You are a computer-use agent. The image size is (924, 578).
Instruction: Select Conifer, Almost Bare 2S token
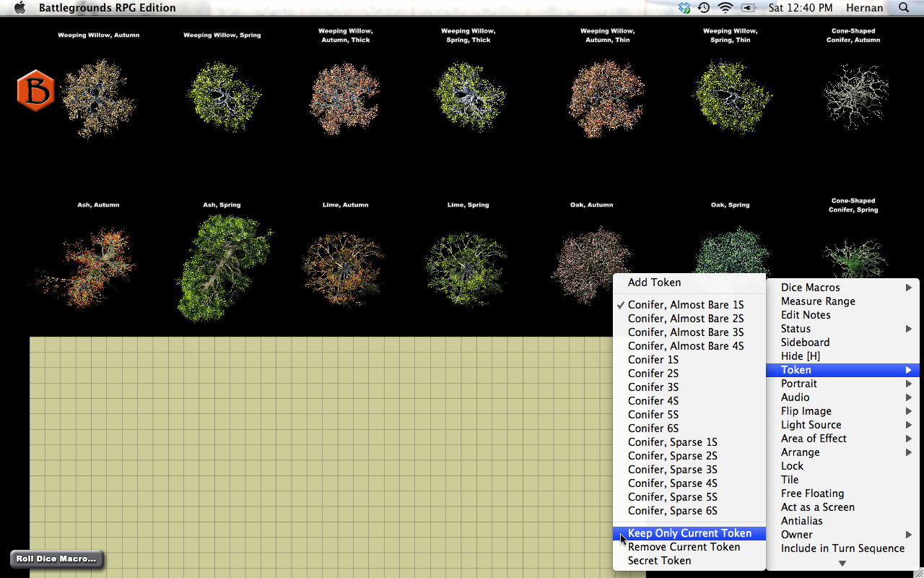click(x=689, y=319)
